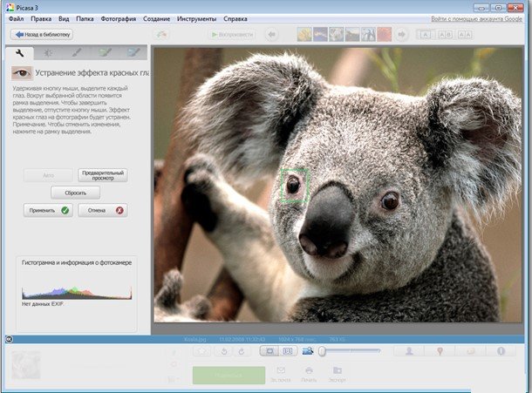Click the Печать print icon
The width and height of the screenshot is (532, 393).
(309, 370)
